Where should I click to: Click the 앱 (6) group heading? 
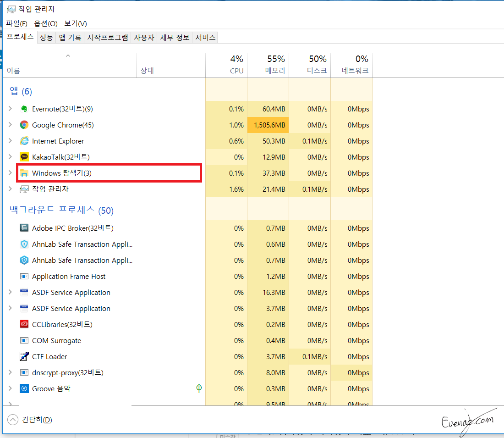(x=21, y=91)
